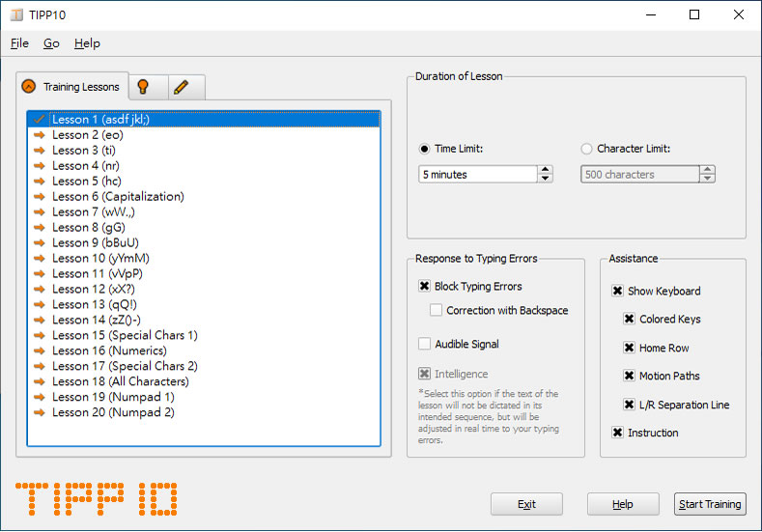Select Lesson 13 (qQ!)
Screen dimensions: 762x532
click(204, 305)
